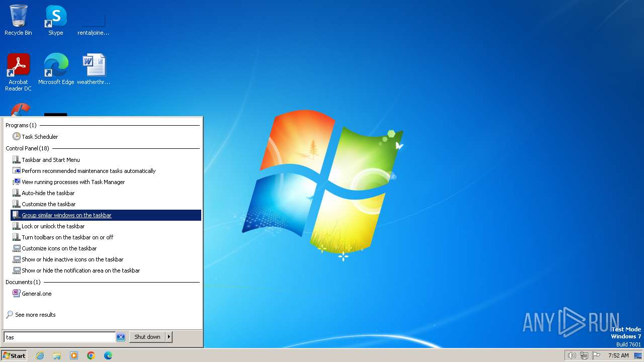Click the Task Scheduler clock icon
Viewport: 644px width, 362px height.
click(17, 137)
